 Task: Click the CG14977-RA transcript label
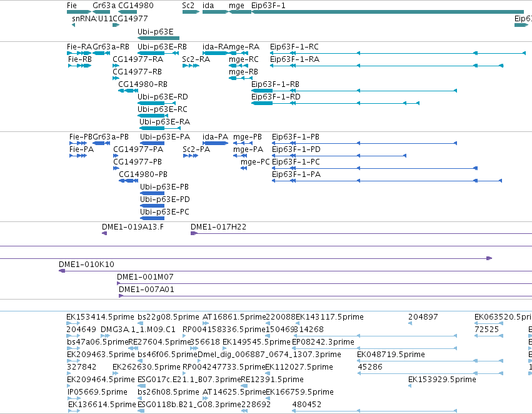coord(138,59)
